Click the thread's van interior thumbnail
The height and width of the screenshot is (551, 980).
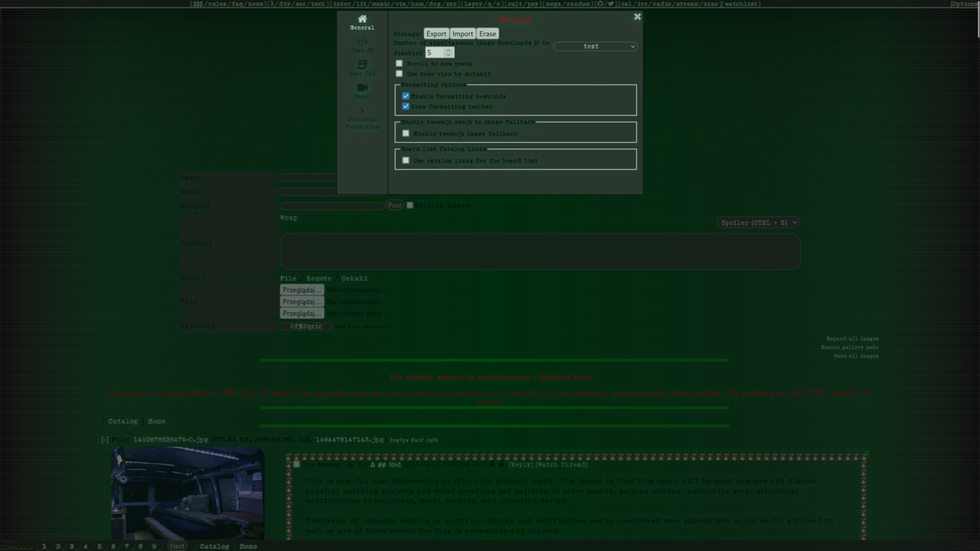(188, 495)
